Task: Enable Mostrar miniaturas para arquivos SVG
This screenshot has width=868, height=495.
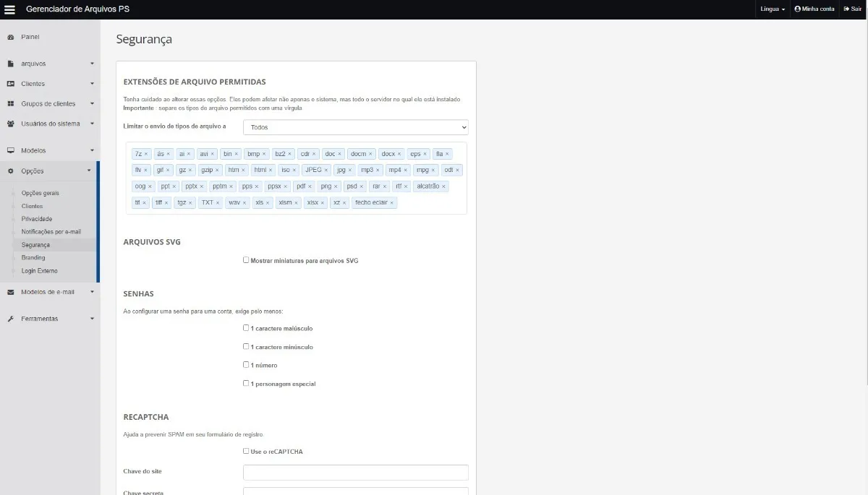Action: (246, 259)
